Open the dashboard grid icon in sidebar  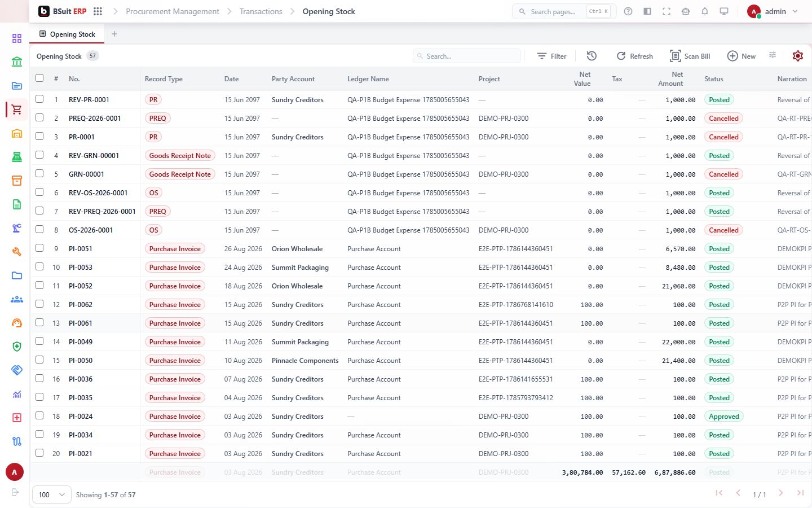pyautogui.click(x=17, y=38)
